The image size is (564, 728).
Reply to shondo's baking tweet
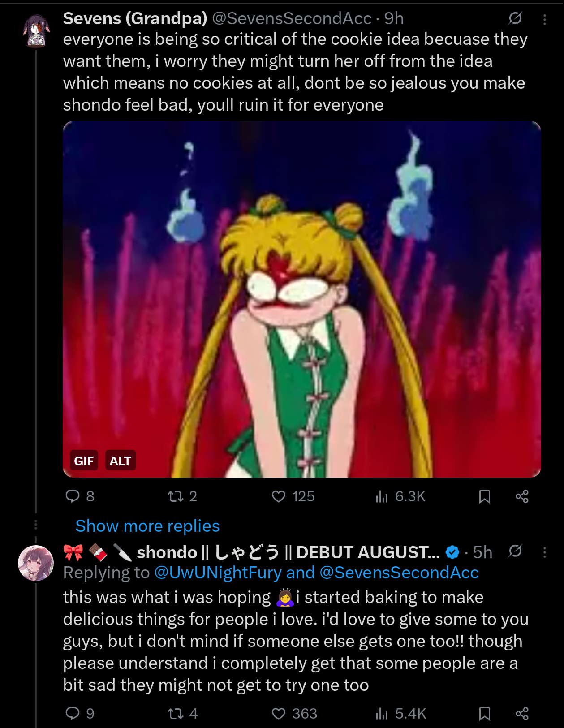[73, 713]
